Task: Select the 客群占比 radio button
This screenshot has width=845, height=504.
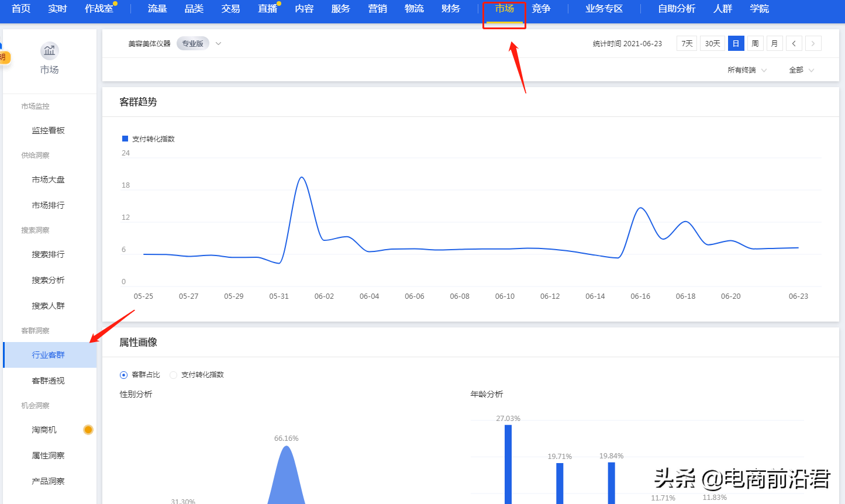Action: [123, 375]
